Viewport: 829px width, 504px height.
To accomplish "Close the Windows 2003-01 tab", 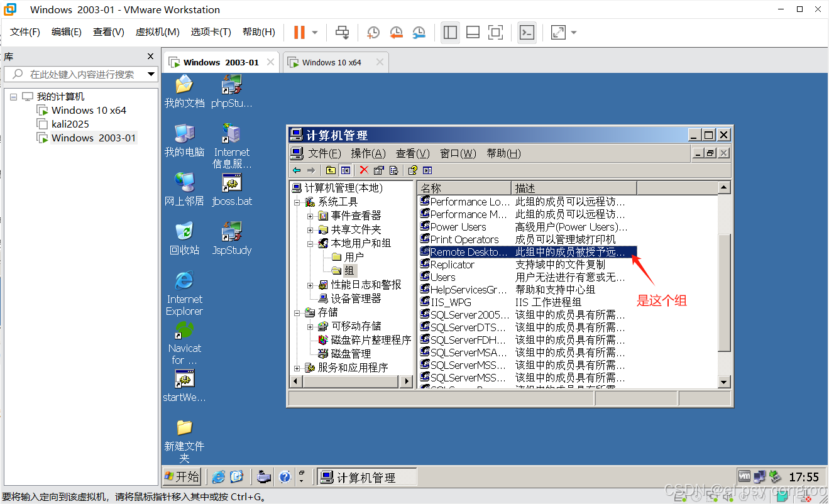I will pyautogui.click(x=270, y=62).
